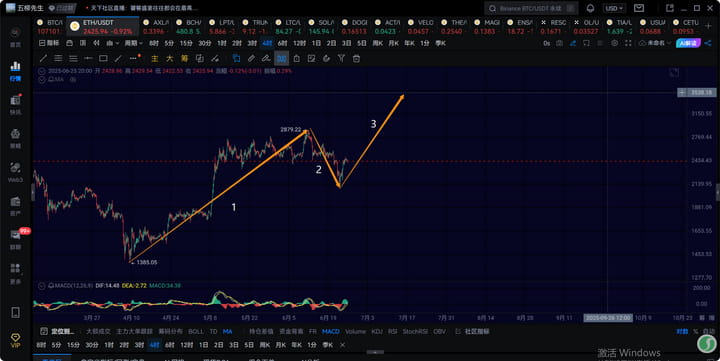Viewport: 720px width, 361px height.
Task: Collapse the MACD indicator panel header
Action: [42, 286]
